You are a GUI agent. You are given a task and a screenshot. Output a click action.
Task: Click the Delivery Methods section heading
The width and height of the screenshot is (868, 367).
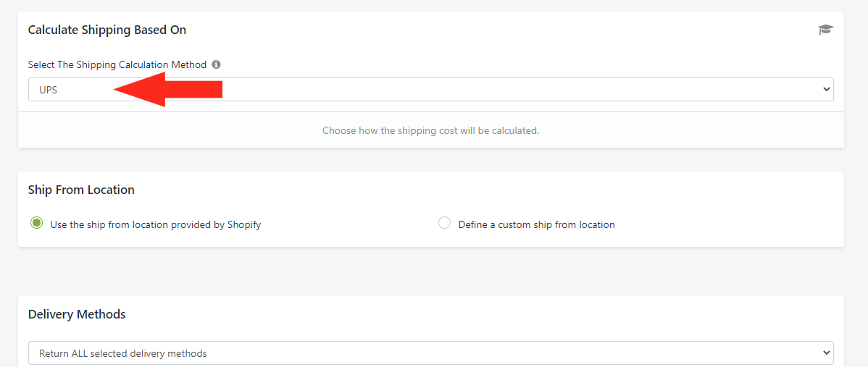[77, 314]
